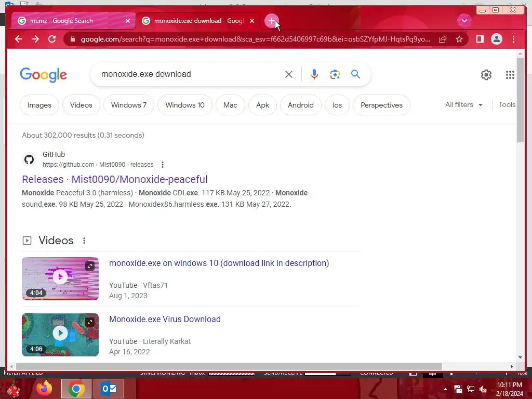Search by image with the Lens icon
The height and width of the screenshot is (399, 532).
[x=335, y=74]
